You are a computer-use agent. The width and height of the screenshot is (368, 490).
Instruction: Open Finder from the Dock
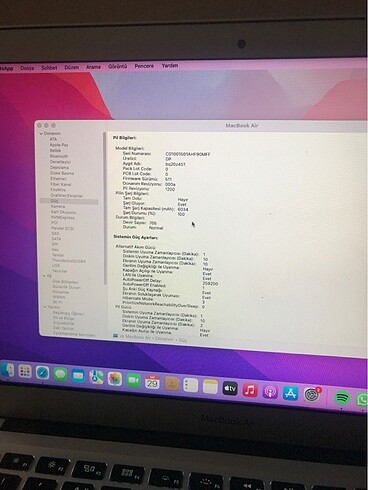pos(7,370)
